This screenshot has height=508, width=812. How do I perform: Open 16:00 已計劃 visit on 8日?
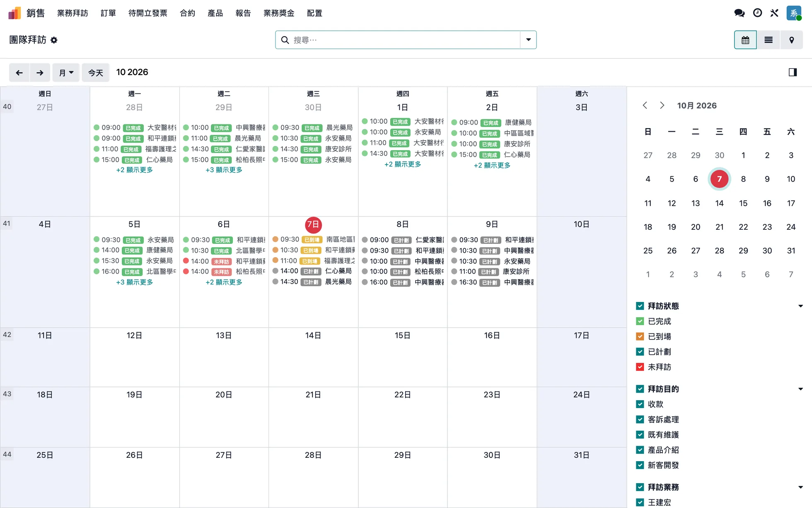click(x=403, y=282)
